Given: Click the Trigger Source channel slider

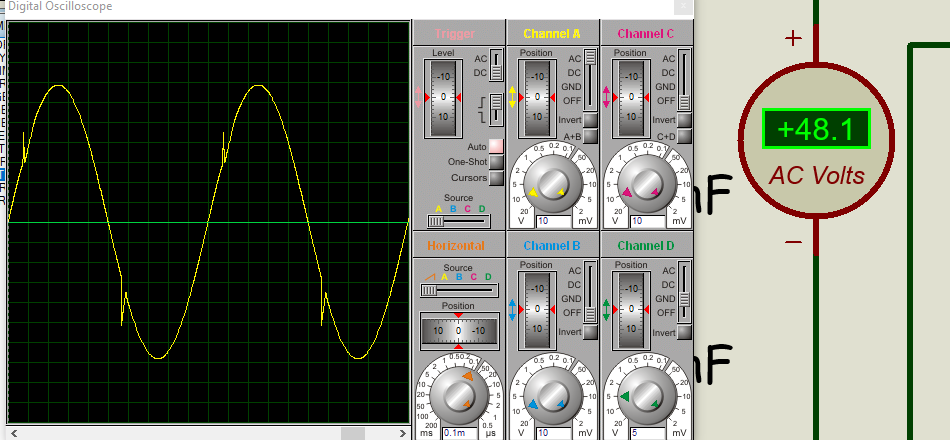Looking at the screenshot, I should tap(443, 221).
